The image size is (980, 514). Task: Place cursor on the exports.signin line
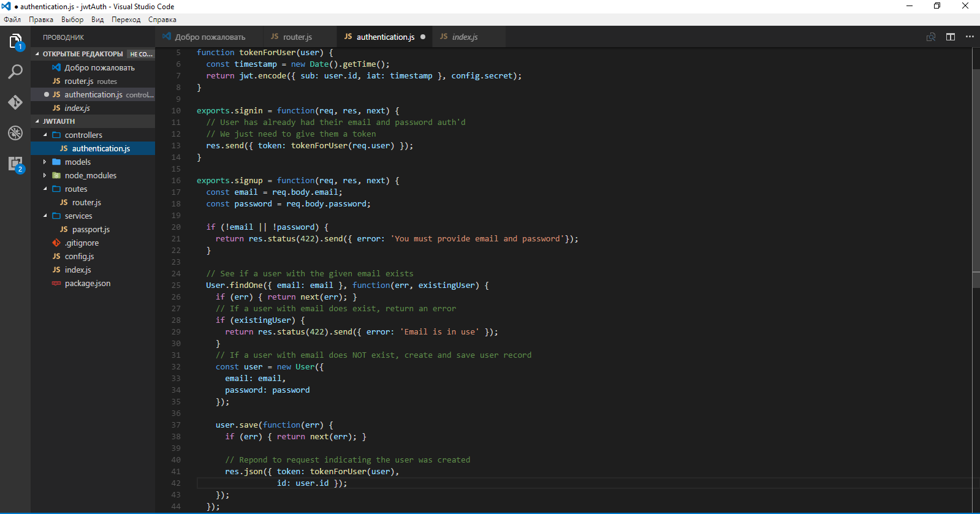pos(298,111)
